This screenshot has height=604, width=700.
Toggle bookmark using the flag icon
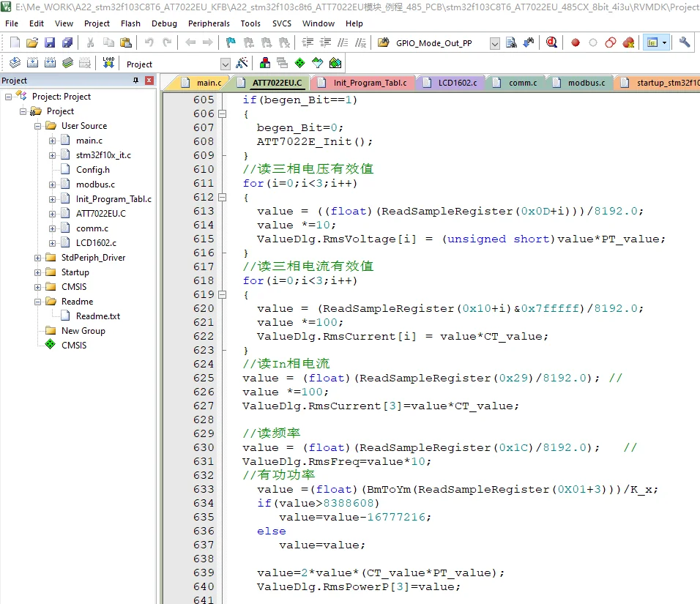tap(230, 43)
